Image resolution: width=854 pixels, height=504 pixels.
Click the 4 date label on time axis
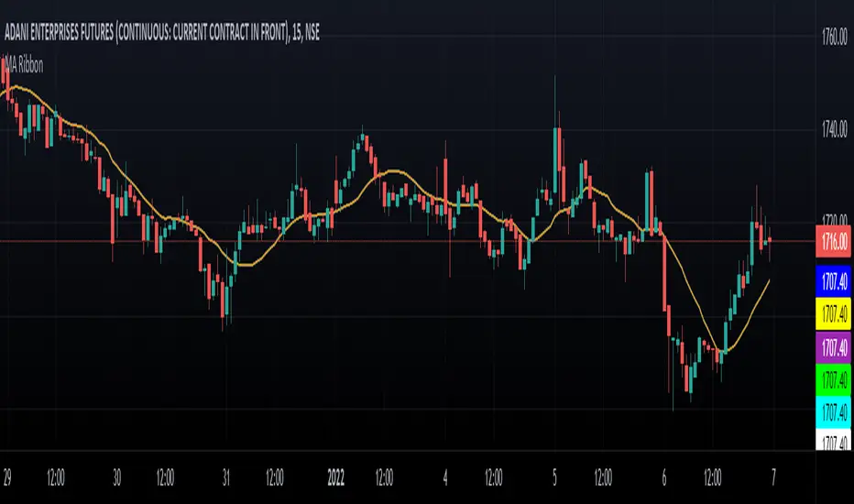pos(445,477)
